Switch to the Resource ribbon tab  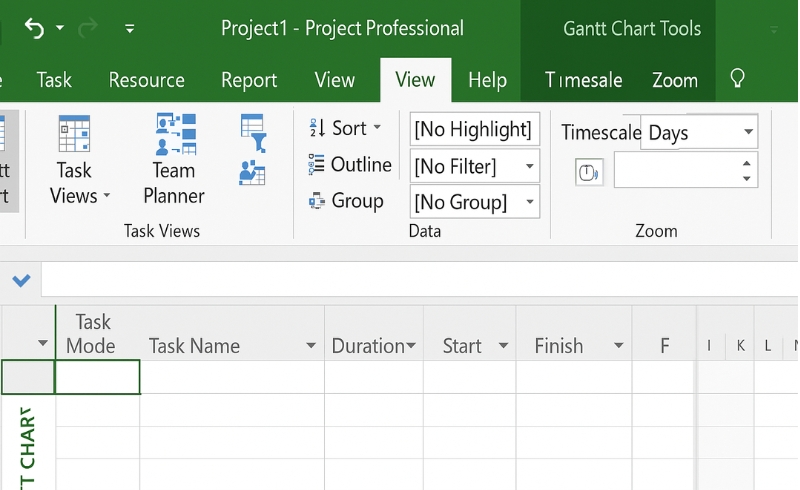click(146, 80)
